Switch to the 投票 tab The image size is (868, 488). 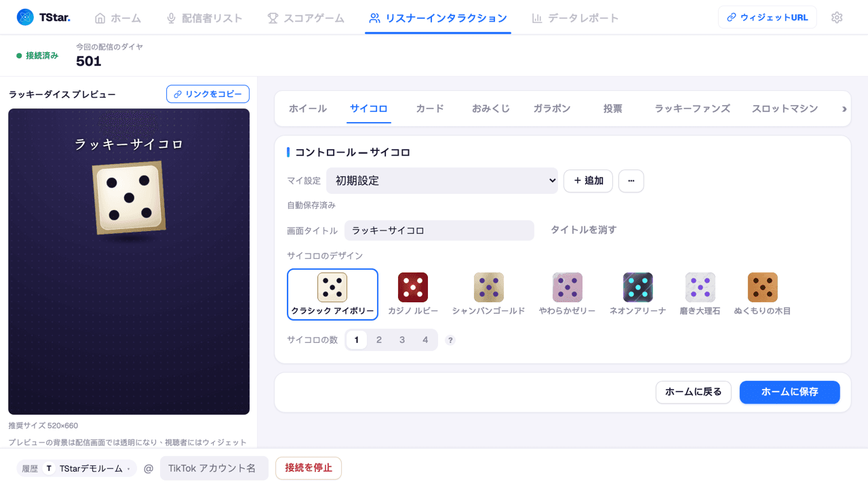click(x=613, y=108)
